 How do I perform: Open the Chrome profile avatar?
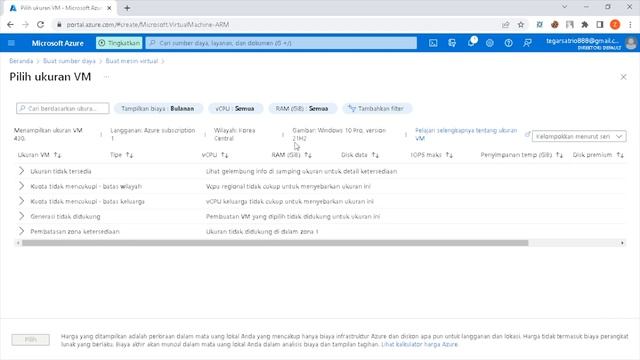point(615,24)
